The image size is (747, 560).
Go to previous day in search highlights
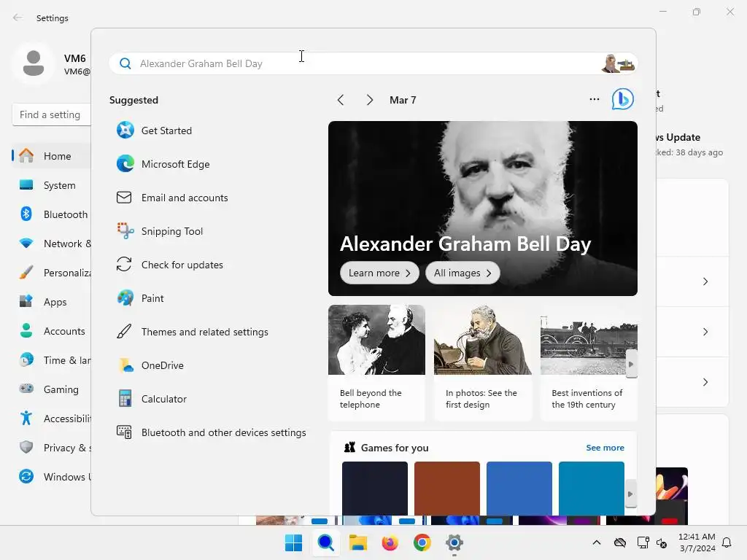(x=341, y=100)
